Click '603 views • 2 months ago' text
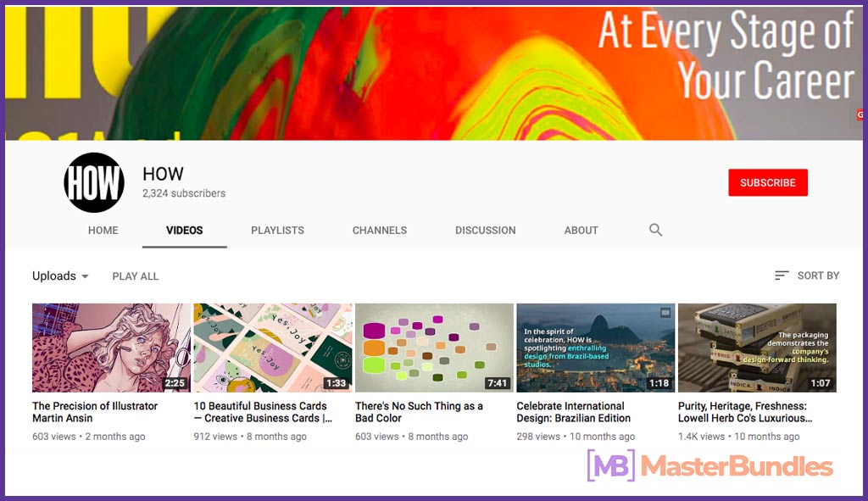This screenshot has width=868, height=501. [88, 437]
